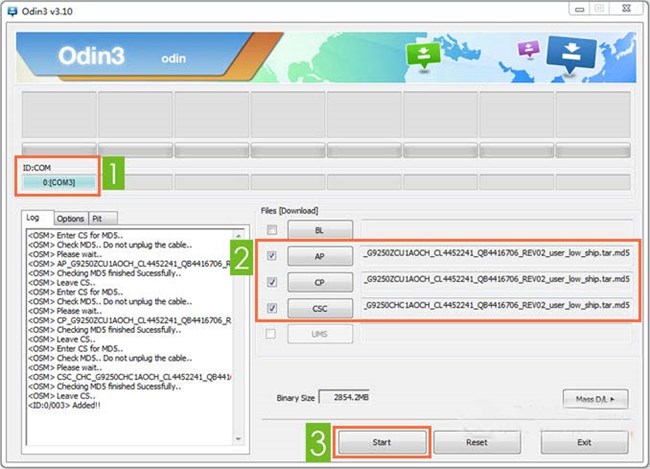Tick the UMS checkbox

pyautogui.click(x=273, y=333)
